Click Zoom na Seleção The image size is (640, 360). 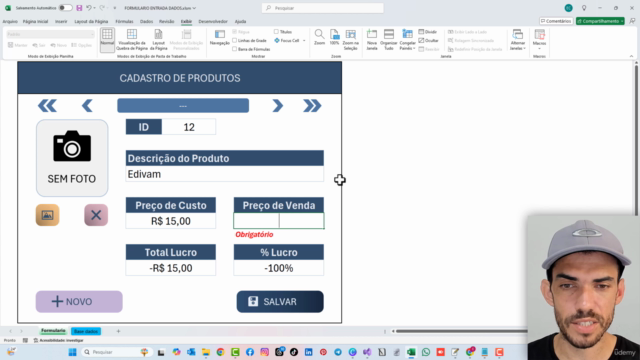point(351,40)
